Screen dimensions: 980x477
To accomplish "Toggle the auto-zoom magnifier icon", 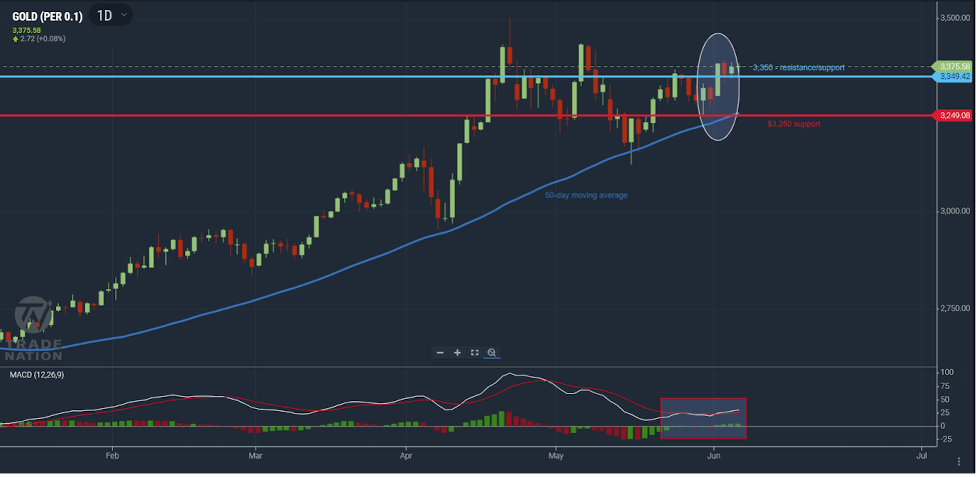I will (x=492, y=353).
